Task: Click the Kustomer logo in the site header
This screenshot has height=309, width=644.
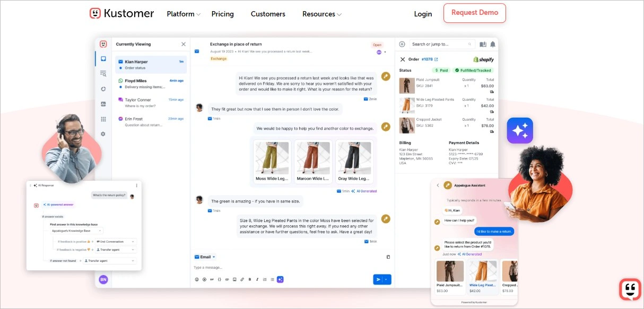Action: [x=122, y=13]
